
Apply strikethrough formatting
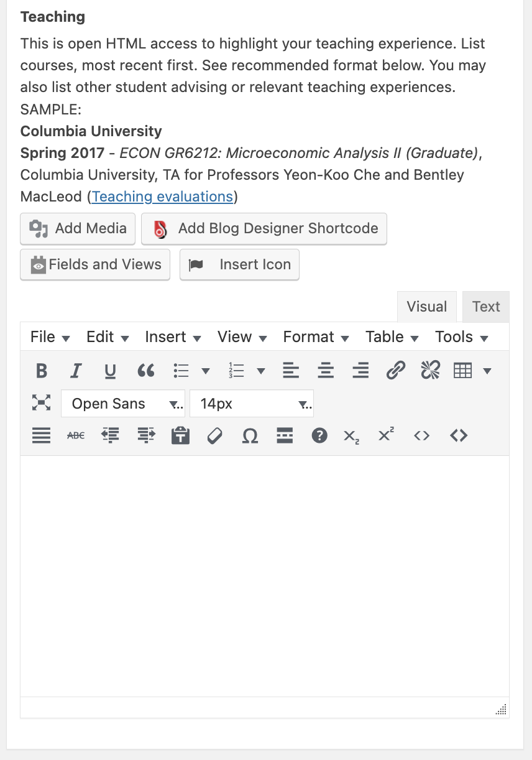(76, 436)
